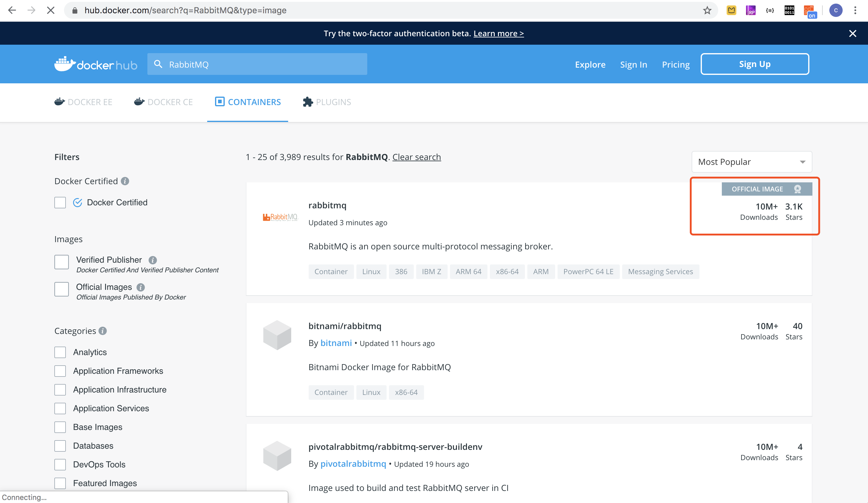Open the bitnami publisher link
This screenshot has width=868, height=503.
[336, 343]
